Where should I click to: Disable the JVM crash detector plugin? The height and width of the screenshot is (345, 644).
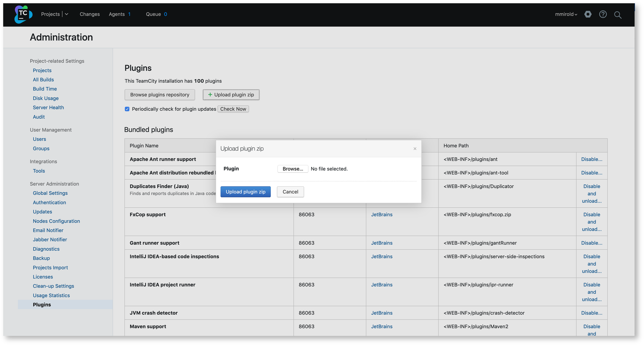tap(592, 313)
